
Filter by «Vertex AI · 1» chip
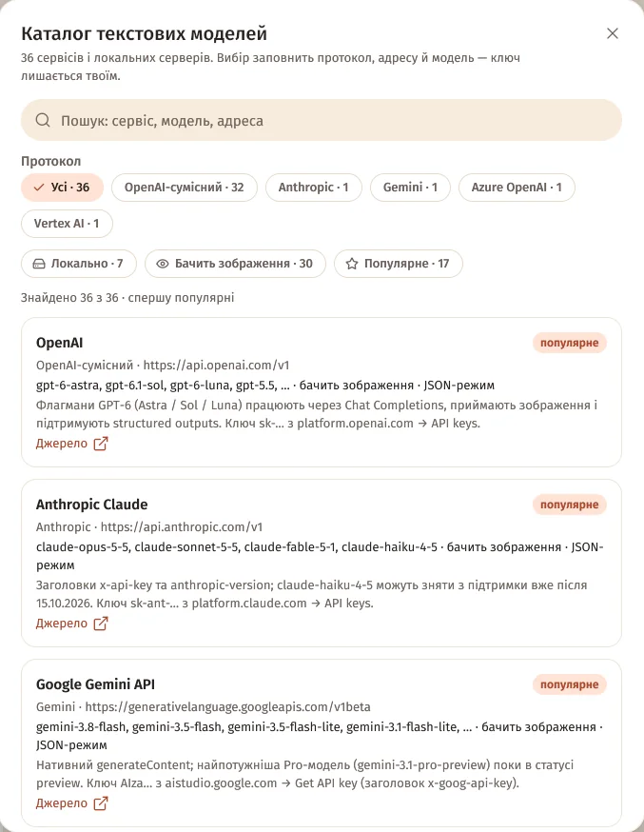point(67,224)
